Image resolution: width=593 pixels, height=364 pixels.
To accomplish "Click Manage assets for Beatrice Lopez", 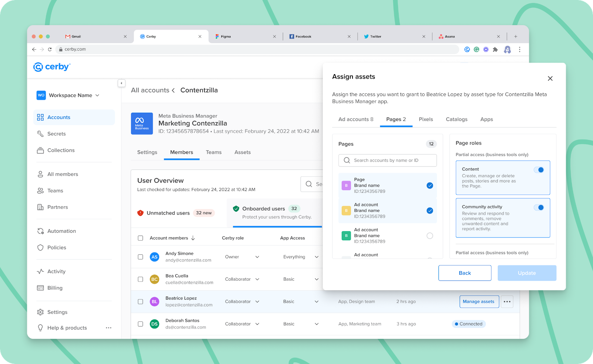I will click(x=478, y=302).
